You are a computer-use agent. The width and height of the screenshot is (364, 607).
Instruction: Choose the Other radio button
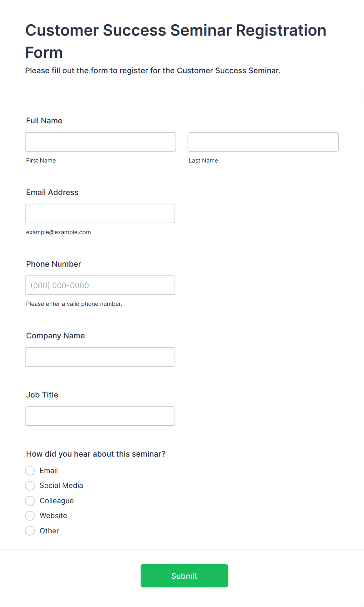30,531
